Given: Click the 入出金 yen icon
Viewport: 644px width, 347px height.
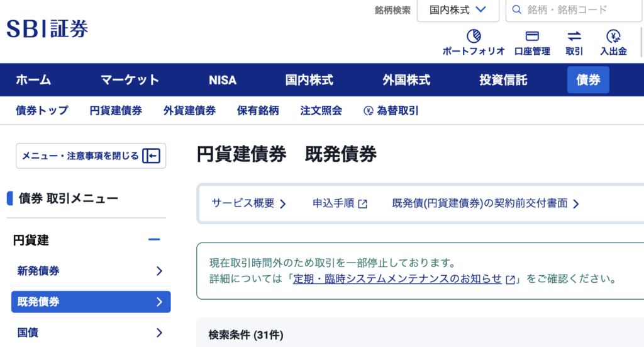Looking at the screenshot, I should point(613,36).
